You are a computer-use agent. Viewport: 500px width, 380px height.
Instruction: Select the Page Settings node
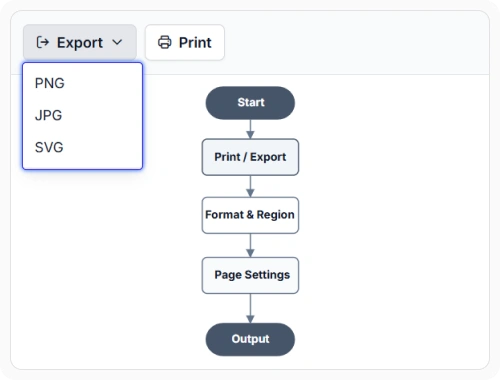click(250, 275)
